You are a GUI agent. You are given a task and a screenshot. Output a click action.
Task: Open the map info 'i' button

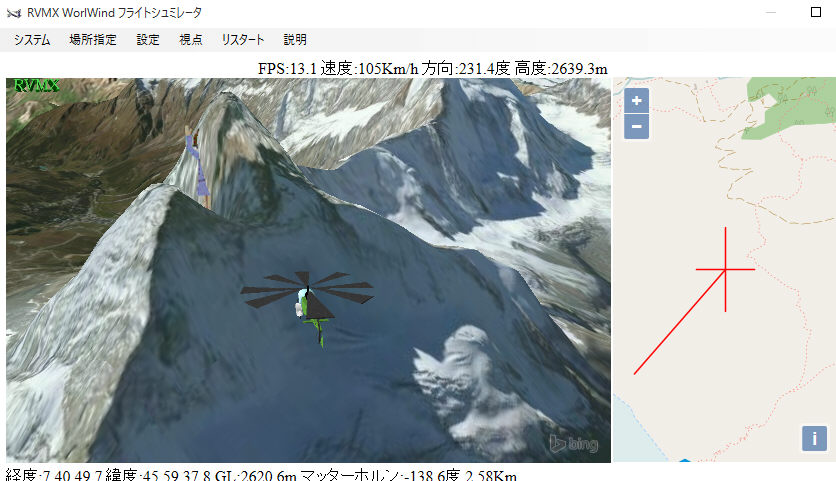pos(814,438)
